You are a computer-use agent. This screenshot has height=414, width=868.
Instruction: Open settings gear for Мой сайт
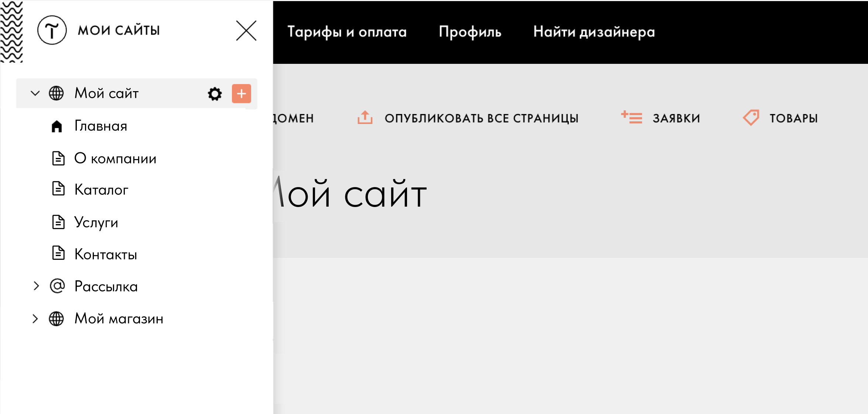[x=215, y=94]
